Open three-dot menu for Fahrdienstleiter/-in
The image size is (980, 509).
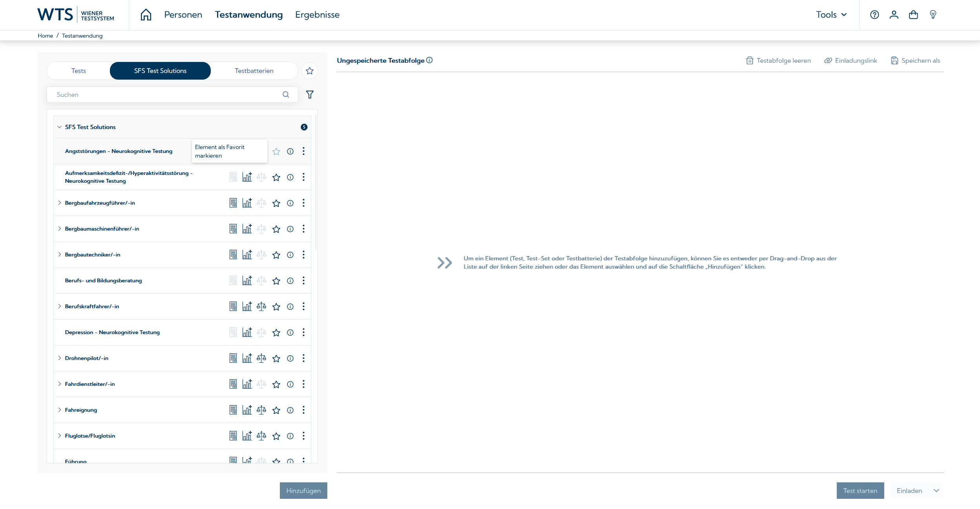tap(303, 384)
